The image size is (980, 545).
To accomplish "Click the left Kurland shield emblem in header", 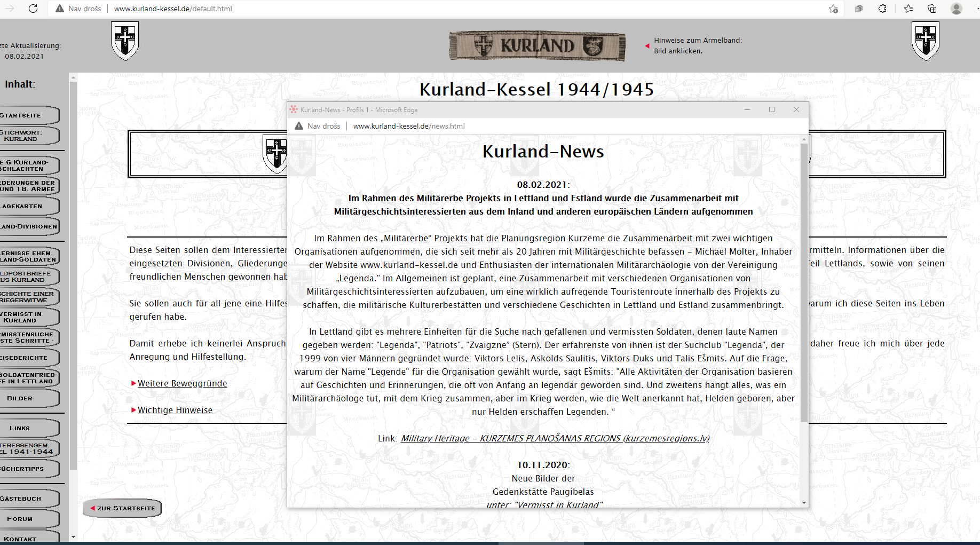I will [x=125, y=41].
